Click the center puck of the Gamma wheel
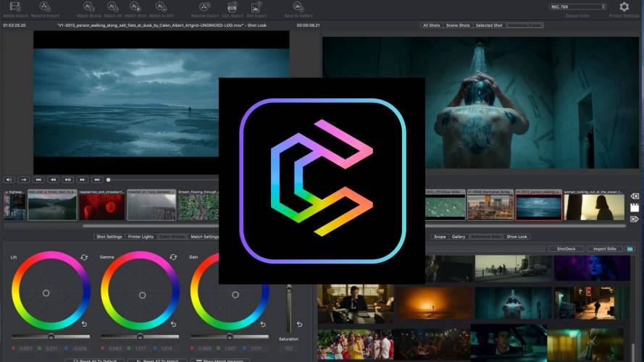The image size is (644, 362). click(x=142, y=295)
